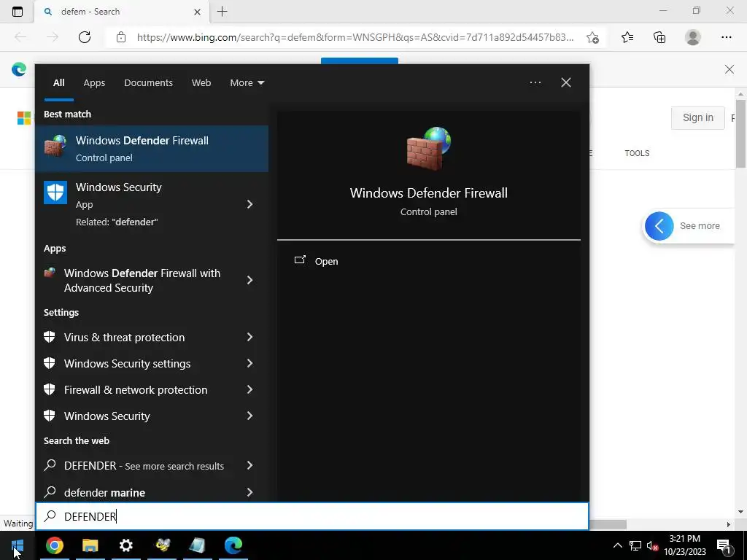Click the Windows Start button
Viewport: 747px width, 560px height.
tap(18, 545)
